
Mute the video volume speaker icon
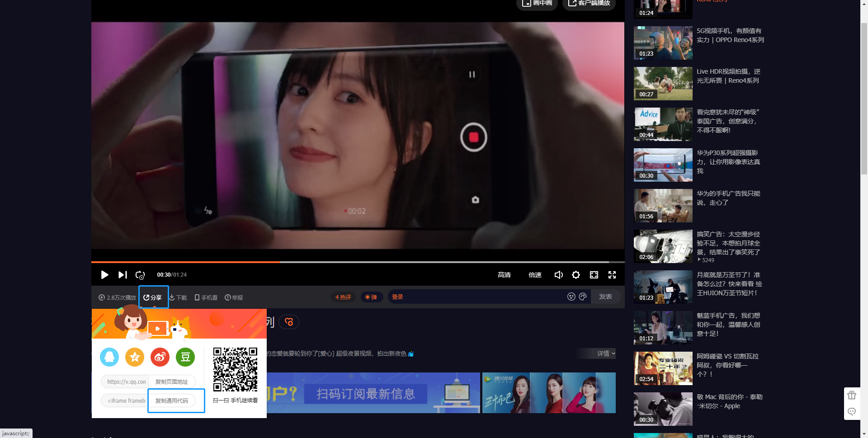(558, 275)
